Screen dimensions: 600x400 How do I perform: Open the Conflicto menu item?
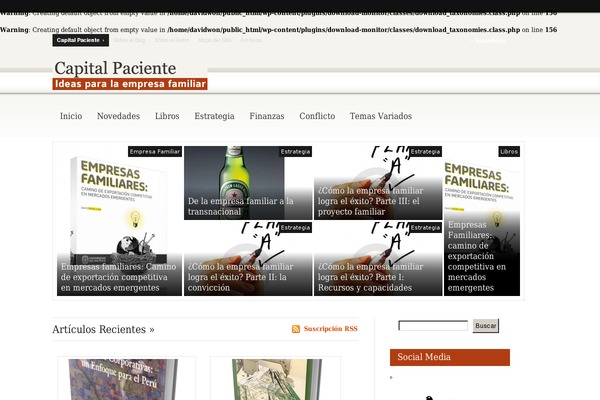coord(317,116)
